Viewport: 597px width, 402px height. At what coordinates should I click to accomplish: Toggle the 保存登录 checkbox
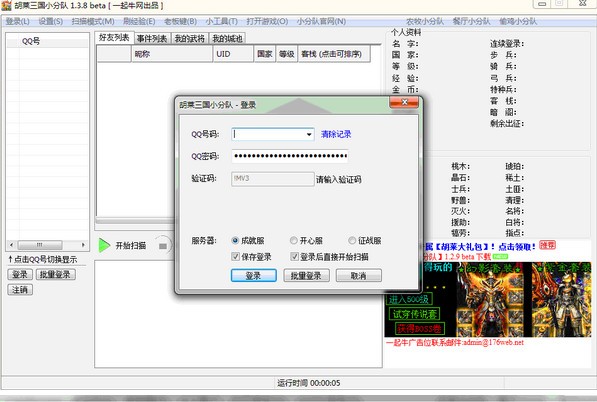tap(235, 257)
